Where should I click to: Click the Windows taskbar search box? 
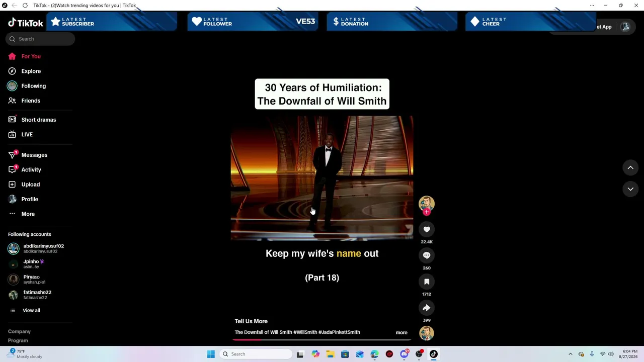click(257, 354)
